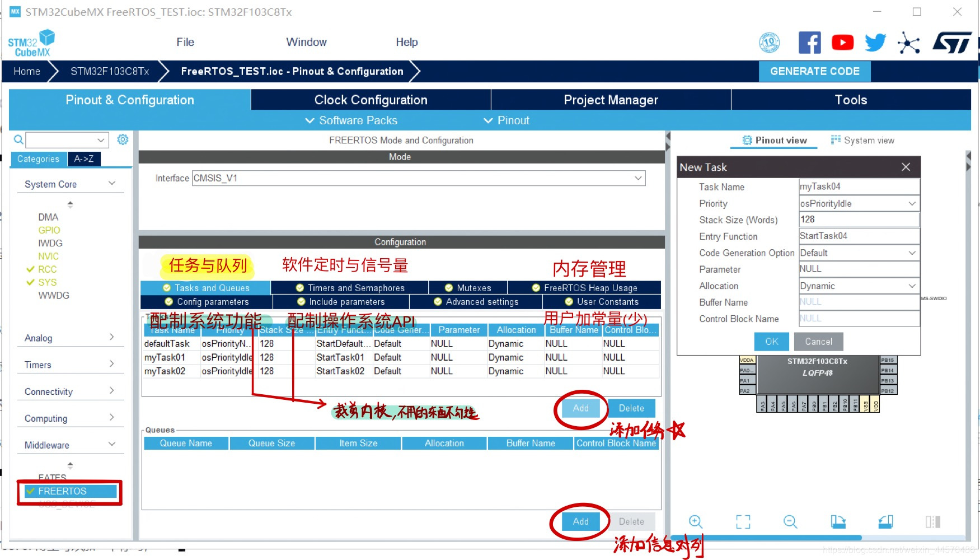Open the search box dropdown arrow
980x560 pixels.
click(101, 140)
